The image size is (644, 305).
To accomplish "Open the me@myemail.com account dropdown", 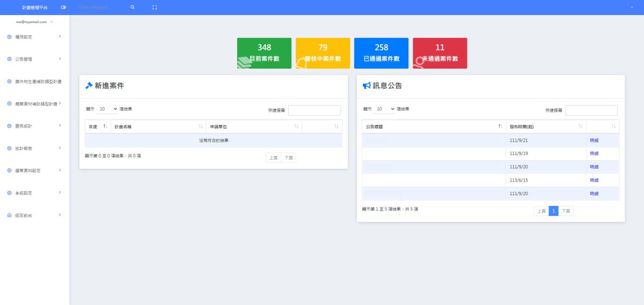I will (x=34, y=22).
